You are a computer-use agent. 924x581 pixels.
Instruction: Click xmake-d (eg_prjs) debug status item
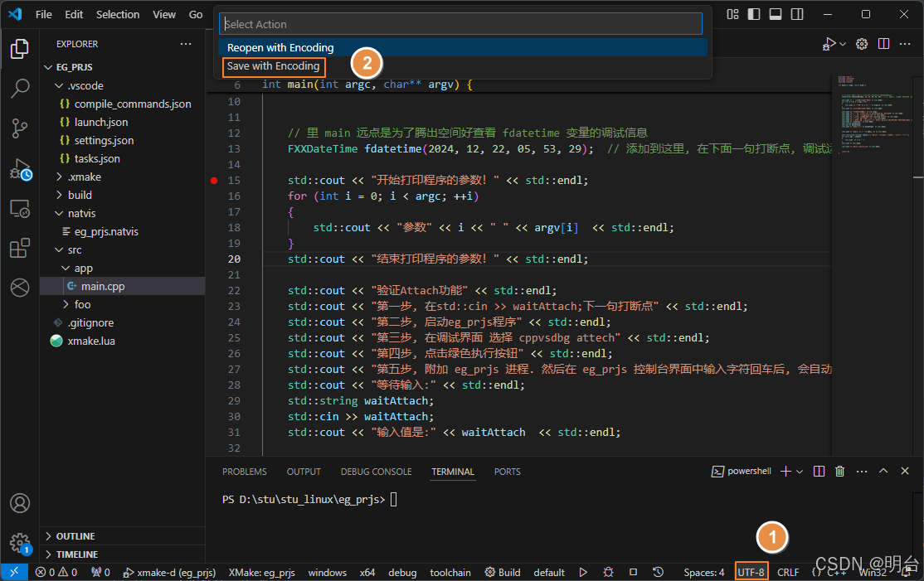coord(170,572)
